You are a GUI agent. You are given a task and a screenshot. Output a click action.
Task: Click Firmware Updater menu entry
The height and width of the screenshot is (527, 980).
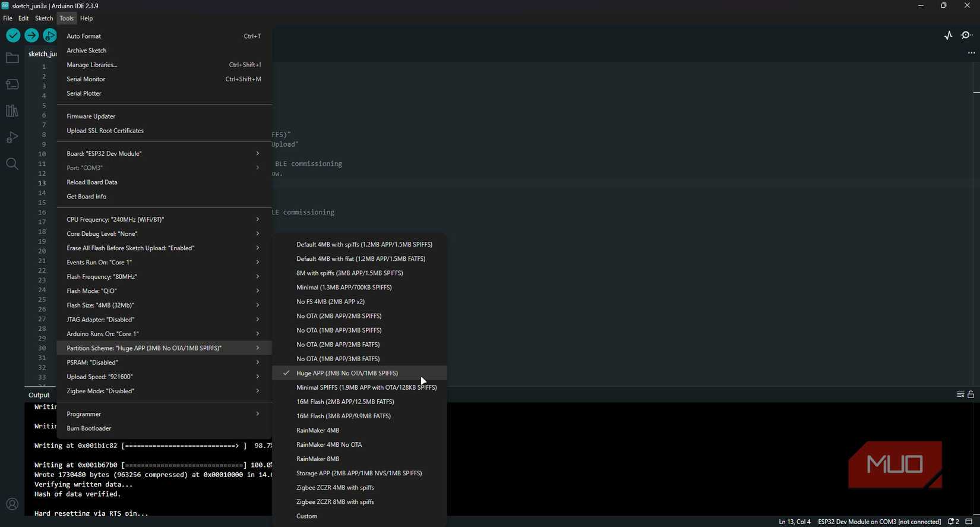(164, 116)
